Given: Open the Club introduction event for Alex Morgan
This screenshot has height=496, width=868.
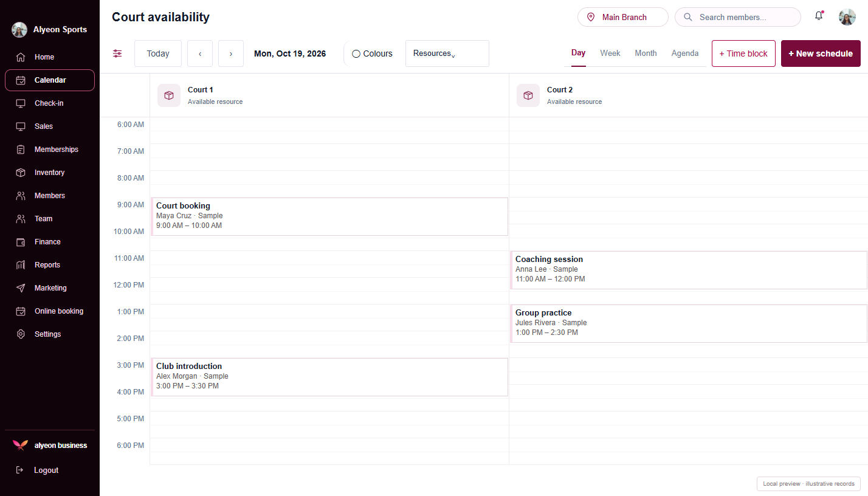Looking at the screenshot, I should [x=329, y=377].
